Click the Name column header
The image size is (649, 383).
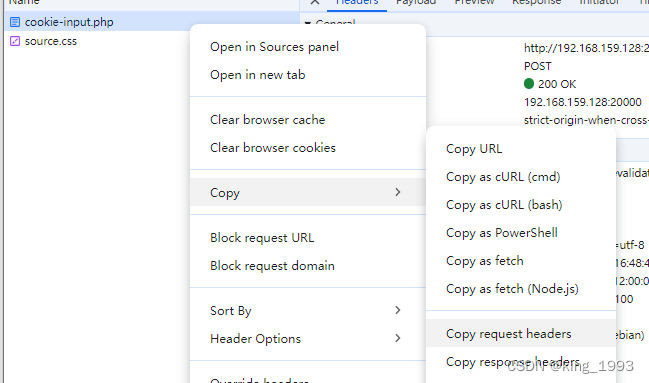tap(24, 2)
